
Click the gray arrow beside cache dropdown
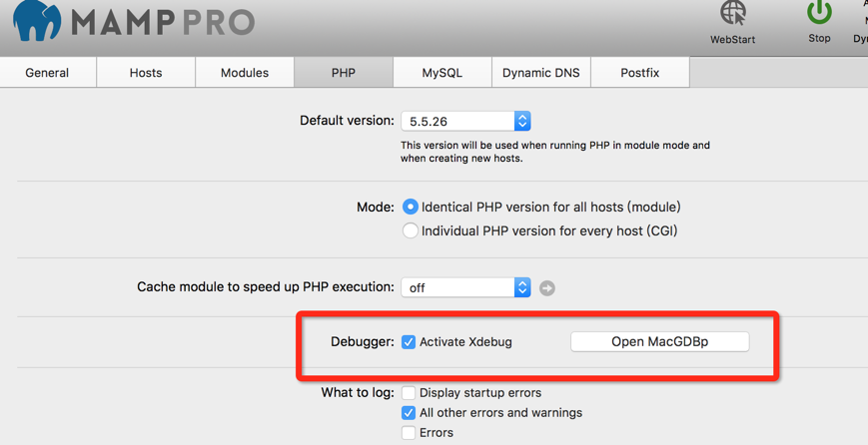click(547, 288)
